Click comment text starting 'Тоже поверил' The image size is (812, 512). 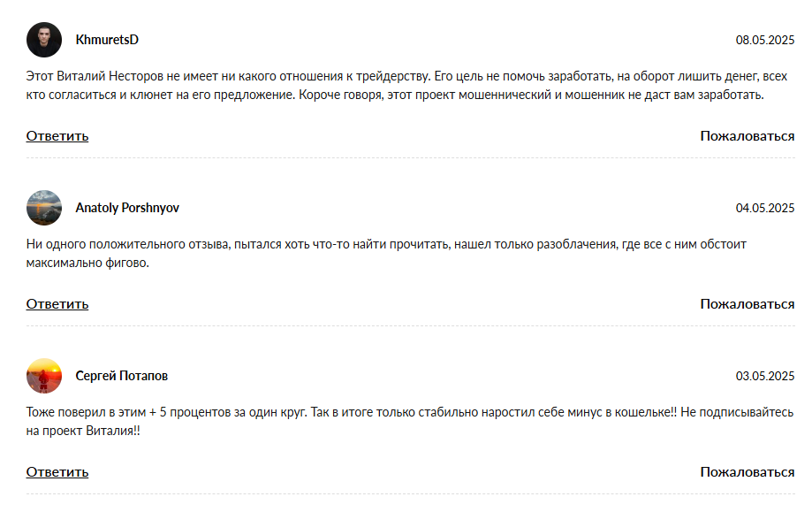point(410,421)
